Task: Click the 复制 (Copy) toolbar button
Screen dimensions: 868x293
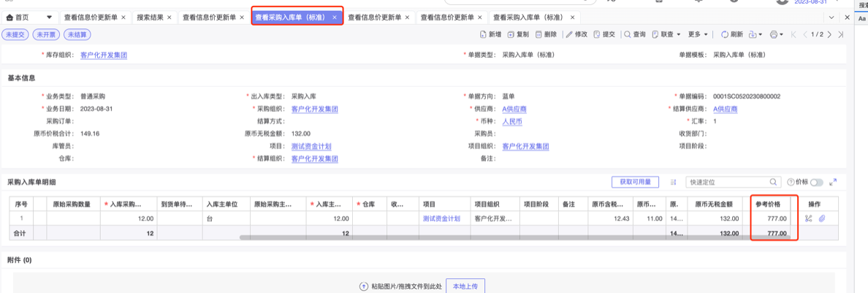Action: pos(518,34)
